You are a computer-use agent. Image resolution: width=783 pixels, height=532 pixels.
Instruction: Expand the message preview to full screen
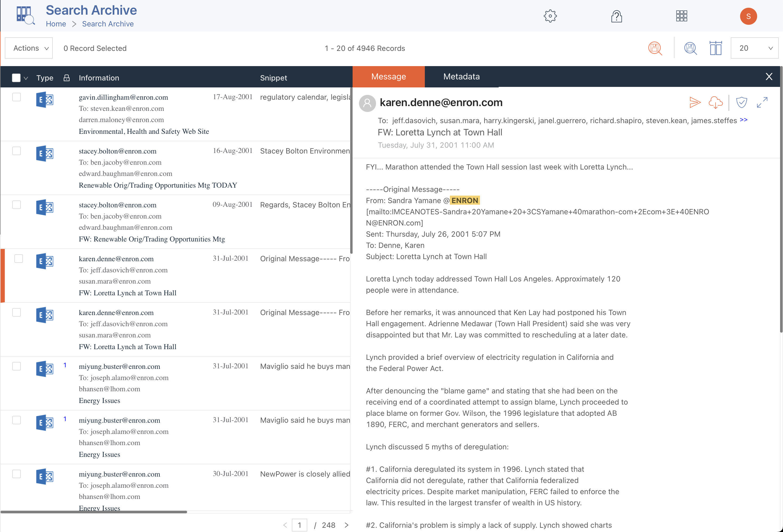(x=762, y=102)
